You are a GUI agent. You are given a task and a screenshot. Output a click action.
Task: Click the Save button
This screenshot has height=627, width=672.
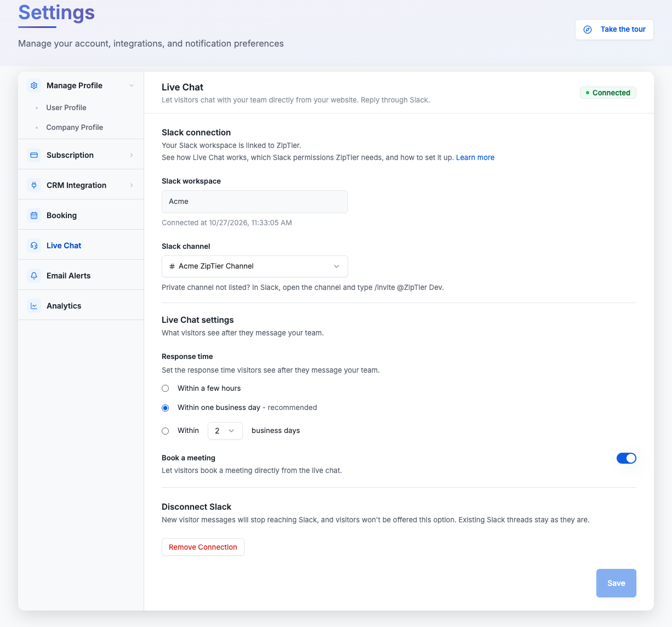tap(616, 583)
